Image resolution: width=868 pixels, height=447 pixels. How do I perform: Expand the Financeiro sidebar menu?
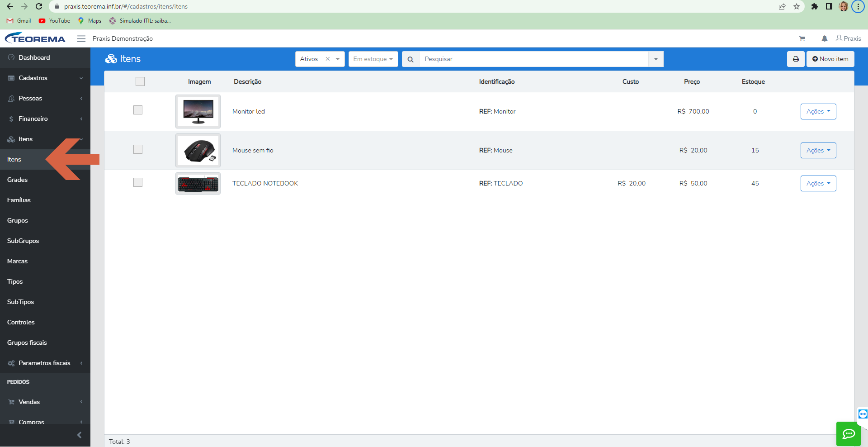coord(45,119)
